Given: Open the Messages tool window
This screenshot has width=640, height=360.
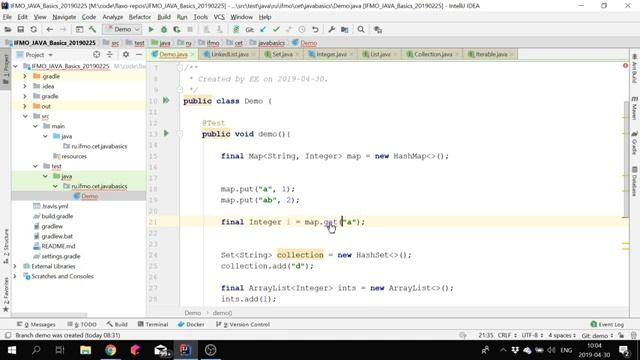Looking at the screenshot, I should 36,324.
